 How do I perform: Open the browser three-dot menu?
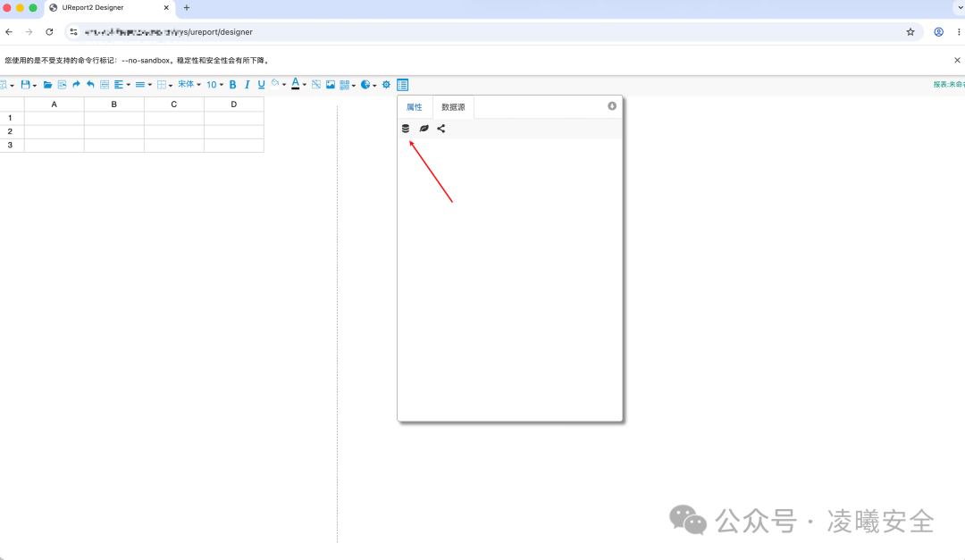click(x=958, y=32)
